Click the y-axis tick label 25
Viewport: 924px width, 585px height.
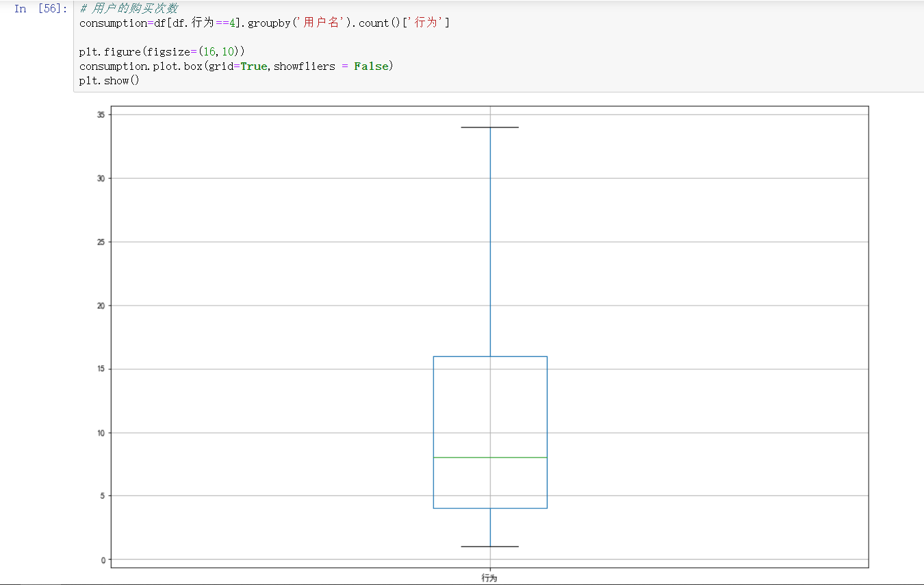tap(101, 242)
